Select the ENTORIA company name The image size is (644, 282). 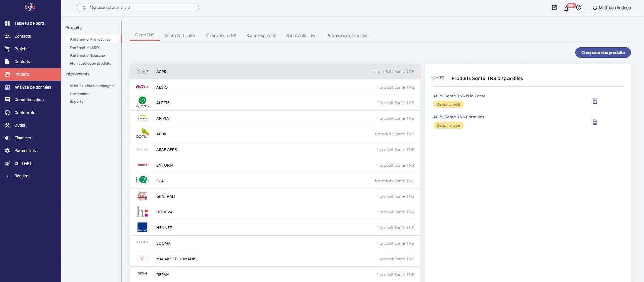tap(165, 165)
